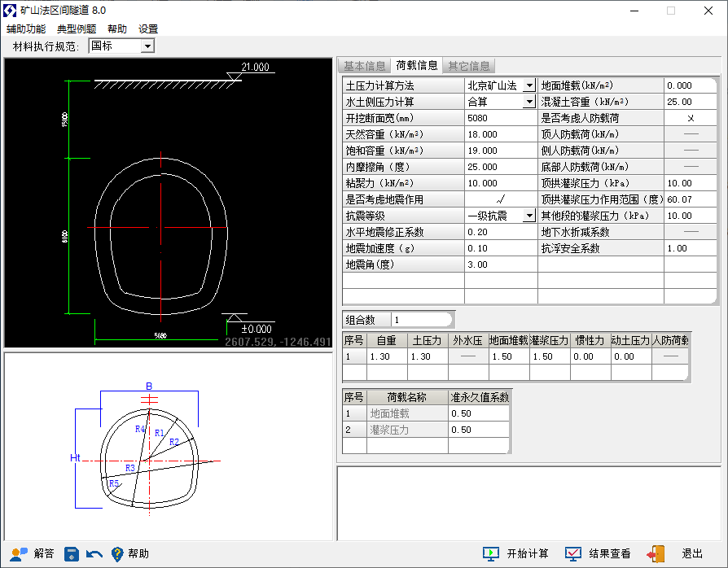728x568 pixels.
Task: Click the save floppy disk icon
Action: (x=71, y=553)
